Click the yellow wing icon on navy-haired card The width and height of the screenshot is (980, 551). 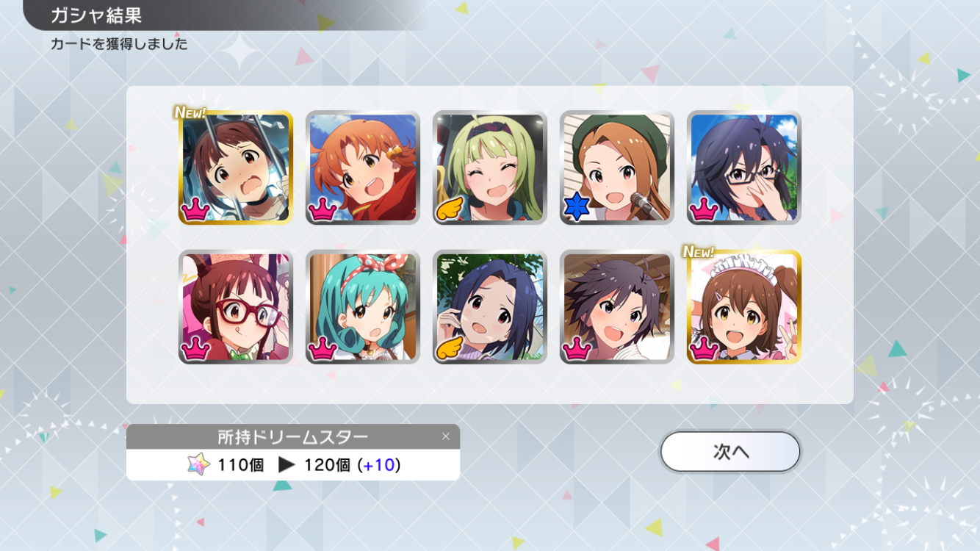[x=450, y=349]
